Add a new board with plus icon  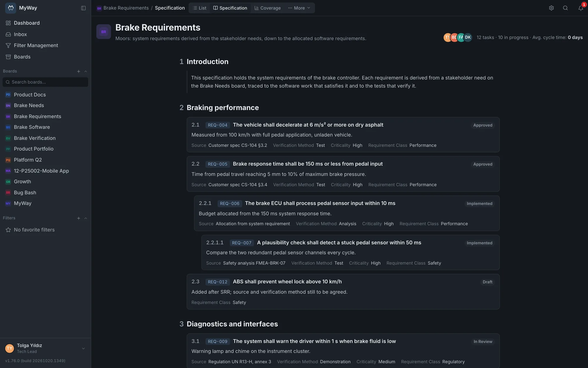pos(78,71)
